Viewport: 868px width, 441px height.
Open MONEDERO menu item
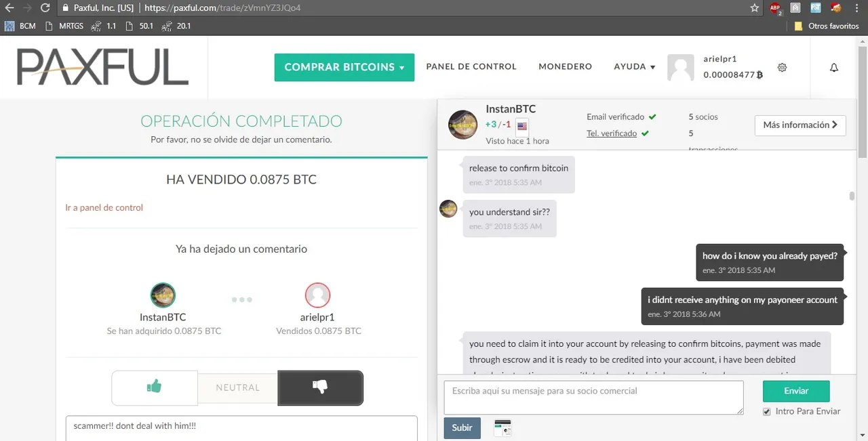(x=566, y=67)
